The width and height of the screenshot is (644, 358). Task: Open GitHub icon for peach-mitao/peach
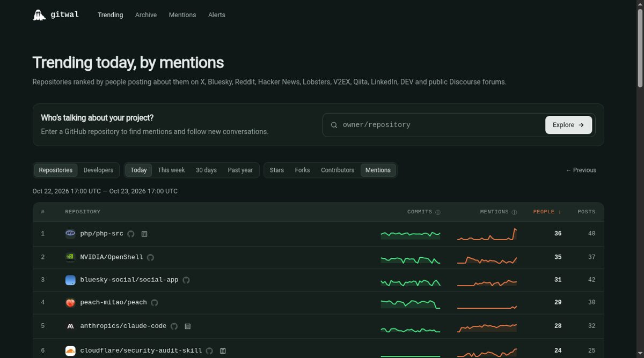pyautogui.click(x=155, y=302)
